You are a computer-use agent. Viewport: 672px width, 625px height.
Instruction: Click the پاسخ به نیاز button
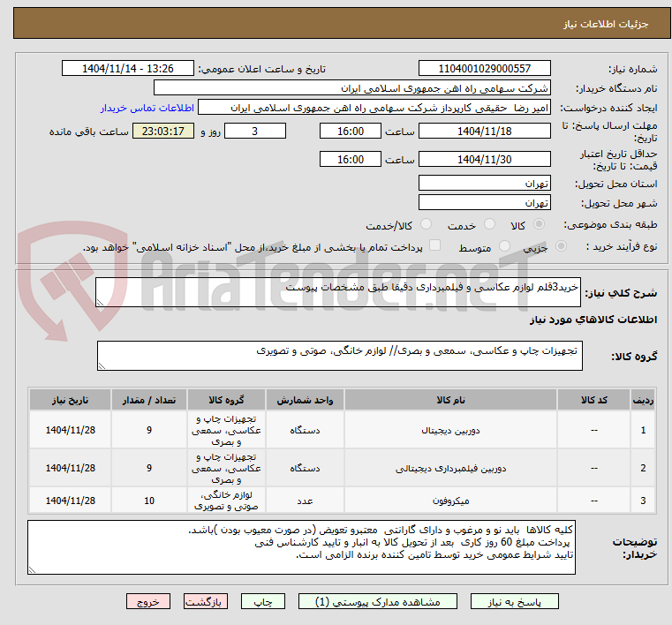tap(514, 602)
